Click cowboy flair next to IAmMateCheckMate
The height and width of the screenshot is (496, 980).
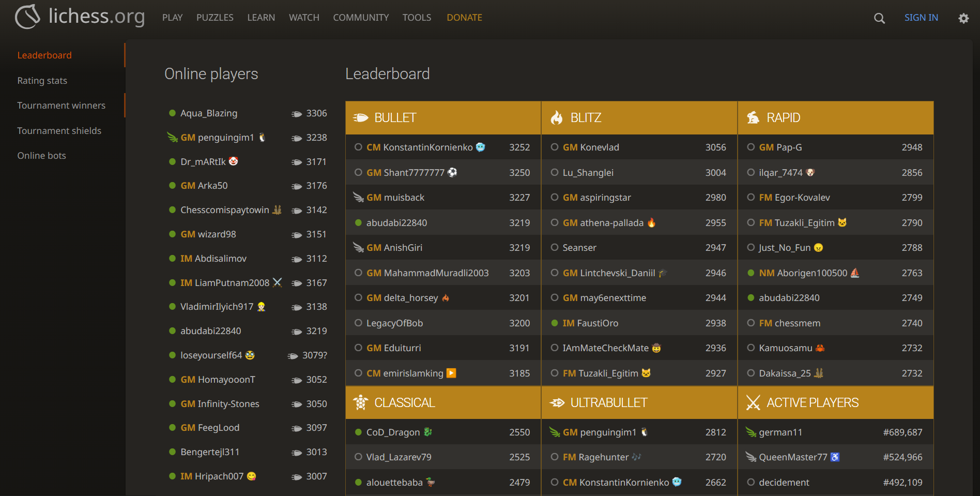tap(656, 348)
